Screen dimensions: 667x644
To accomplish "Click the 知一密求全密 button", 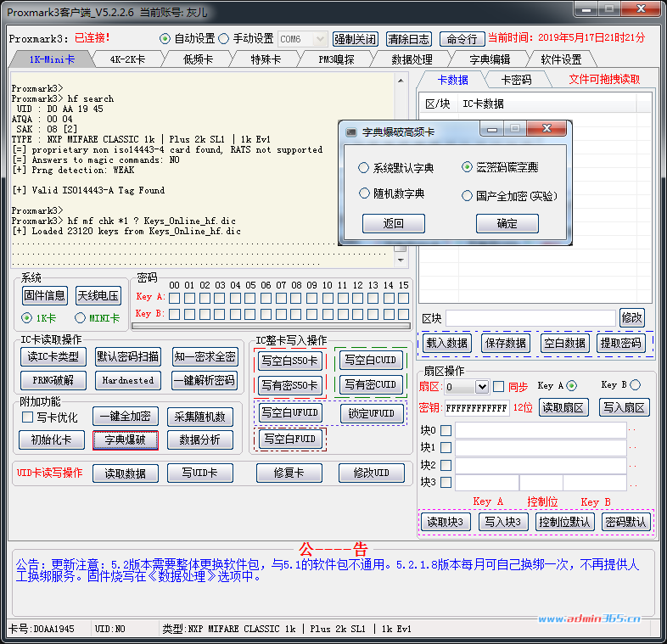I will (x=205, y=356).
